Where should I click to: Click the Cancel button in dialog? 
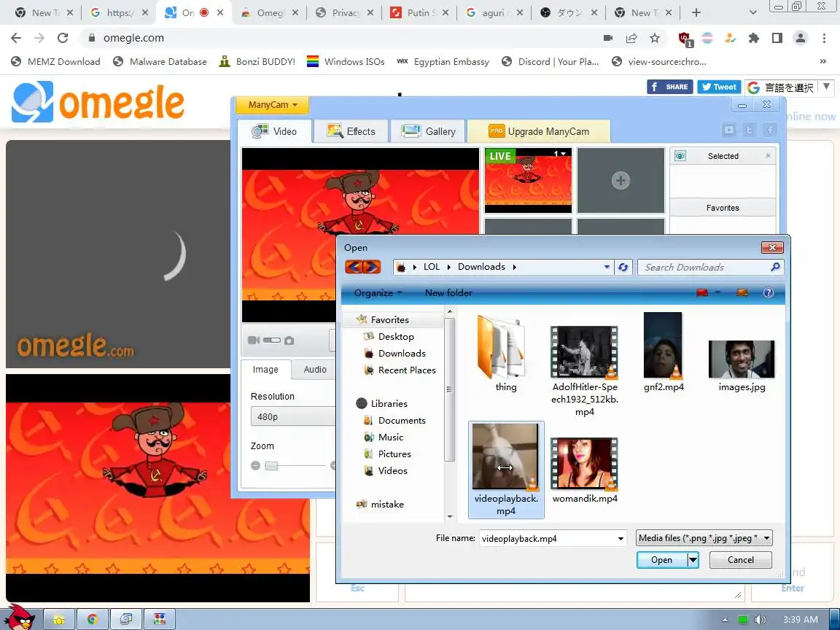tap(740, 560)
